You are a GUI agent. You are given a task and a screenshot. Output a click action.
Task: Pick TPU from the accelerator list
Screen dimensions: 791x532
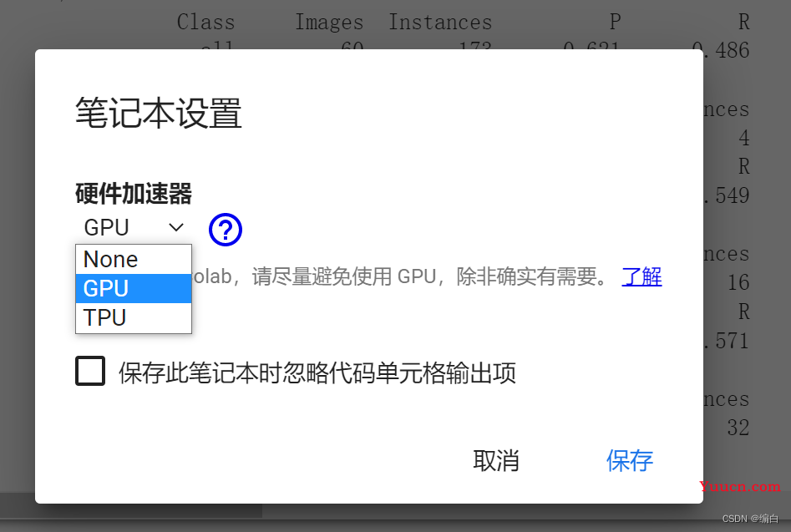[x=133, y=317]
